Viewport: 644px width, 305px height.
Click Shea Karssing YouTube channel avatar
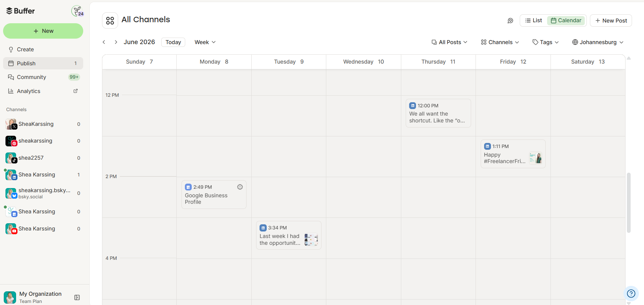[11, 229]
